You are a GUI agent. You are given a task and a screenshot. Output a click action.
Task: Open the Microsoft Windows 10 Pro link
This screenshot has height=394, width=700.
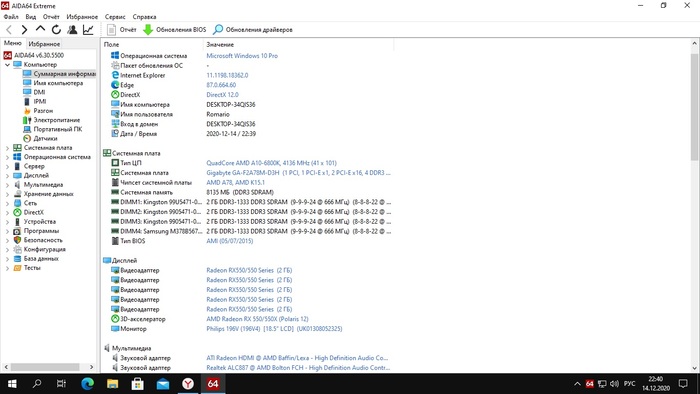point(242,56)
